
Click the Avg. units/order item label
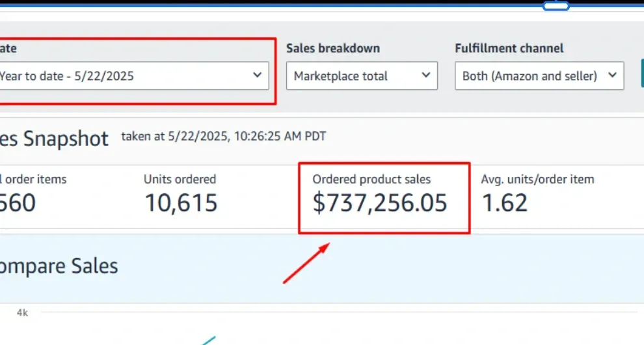point(537,179)
